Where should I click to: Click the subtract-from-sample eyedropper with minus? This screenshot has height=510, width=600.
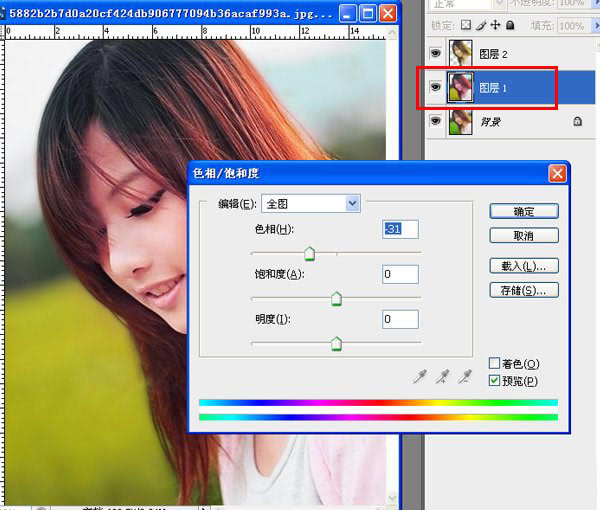[465, 377]
